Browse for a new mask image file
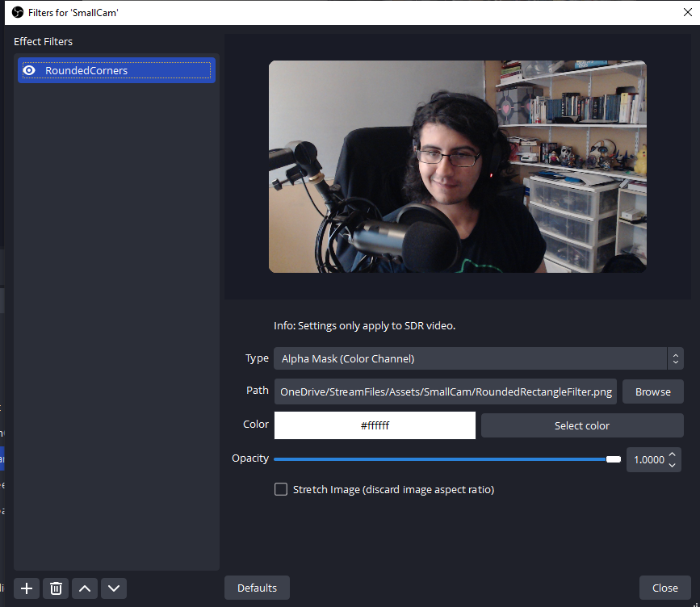The height and width of the screenshot is (607, 700). pyautogui.click(x=652, y=391)
